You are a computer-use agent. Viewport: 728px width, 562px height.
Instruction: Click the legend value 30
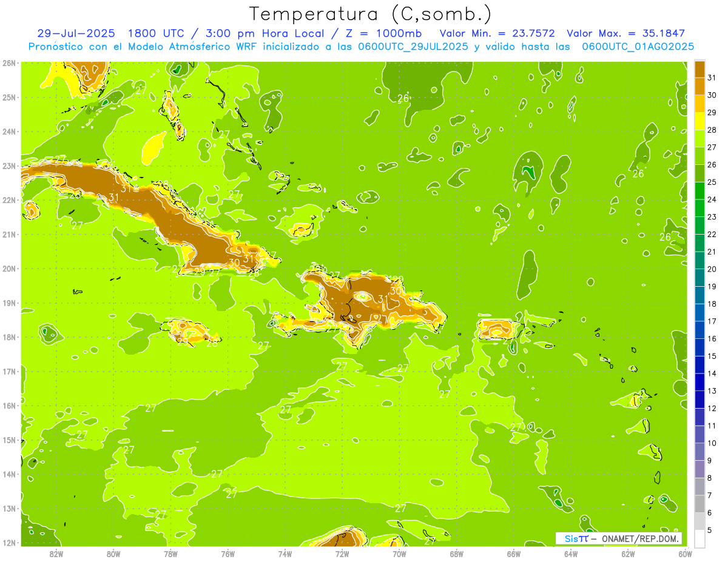712,95
